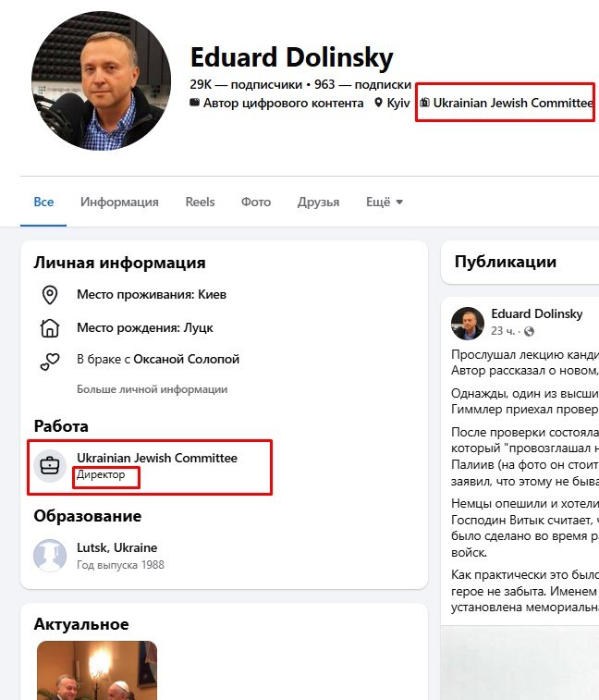Go to the Фото tab
Viewport: 599px width, 700px height.
(256, 202)
